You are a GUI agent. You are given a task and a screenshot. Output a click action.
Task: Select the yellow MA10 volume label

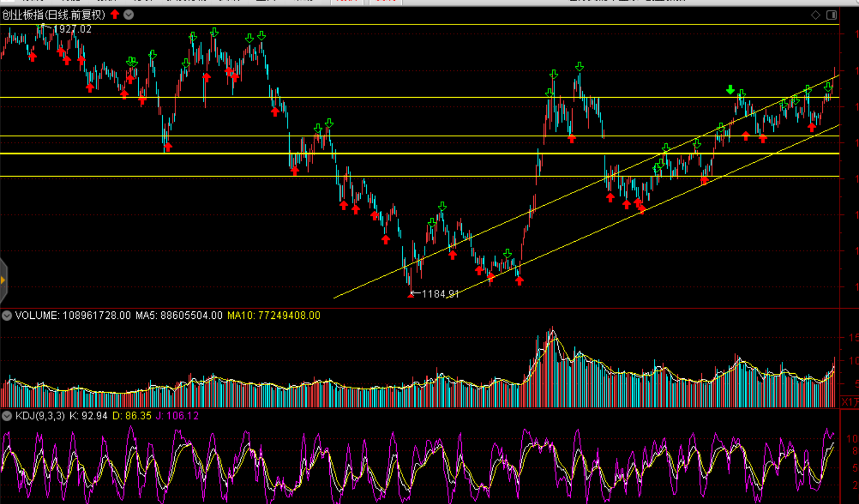274,315
